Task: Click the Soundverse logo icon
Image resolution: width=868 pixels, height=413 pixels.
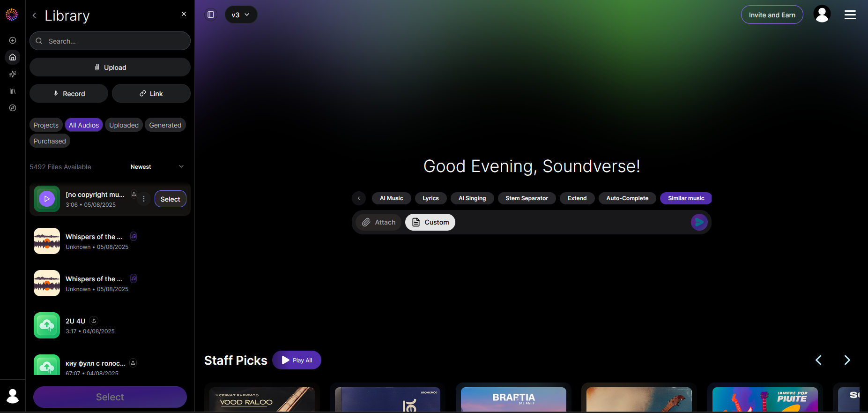Action: pyautogui.click(x=12, y=15)
